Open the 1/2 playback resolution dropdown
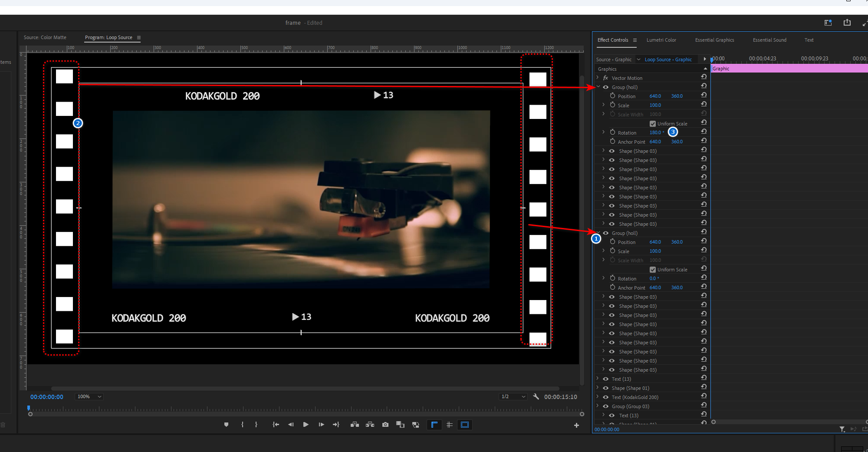Screen dimensions: 868x452 tap(513, 396)
